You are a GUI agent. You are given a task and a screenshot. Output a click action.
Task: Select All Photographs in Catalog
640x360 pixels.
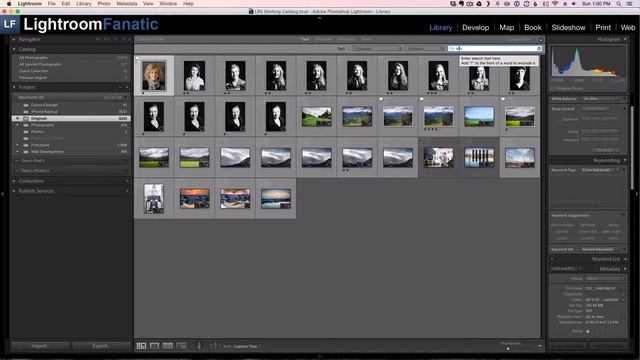pos(33,58)
